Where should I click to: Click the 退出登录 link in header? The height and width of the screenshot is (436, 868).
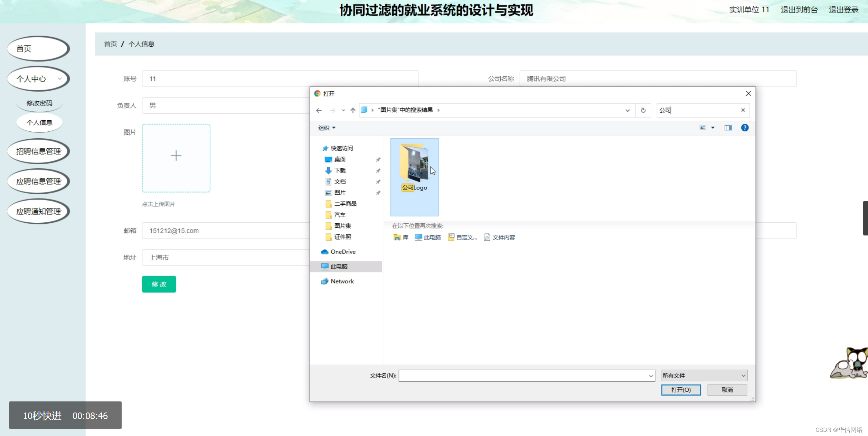(843, 10)
